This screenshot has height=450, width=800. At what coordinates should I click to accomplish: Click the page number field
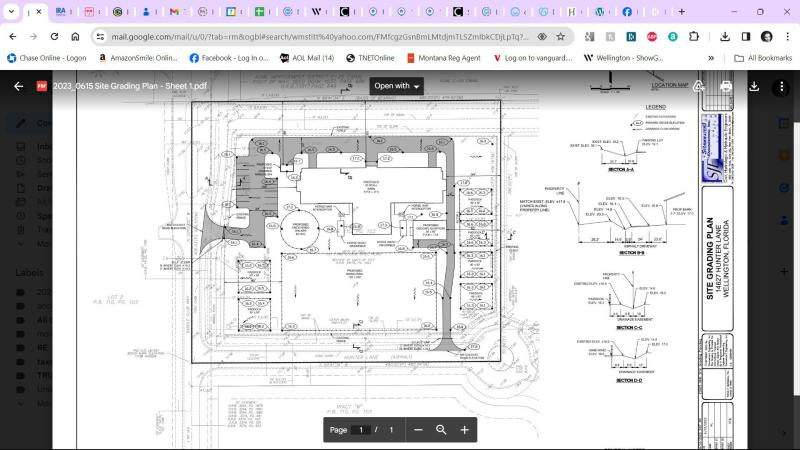point(361,429)
